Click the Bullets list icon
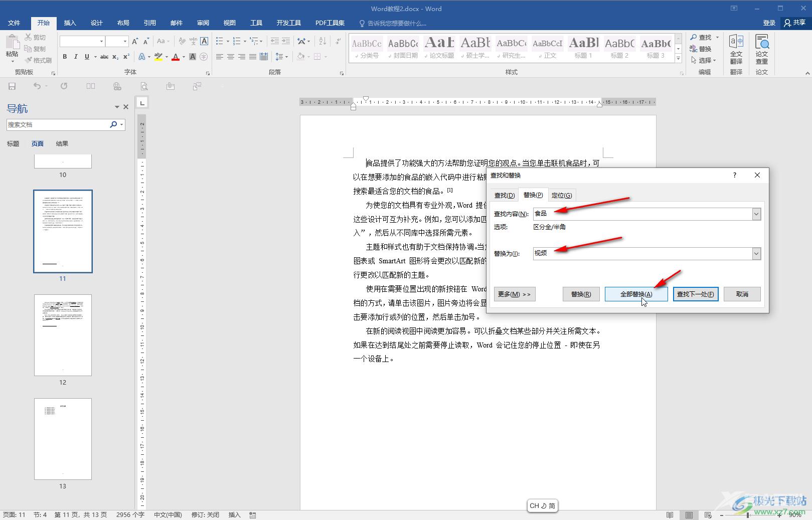Screen dimensions: 812x520 tap(220, 41)
